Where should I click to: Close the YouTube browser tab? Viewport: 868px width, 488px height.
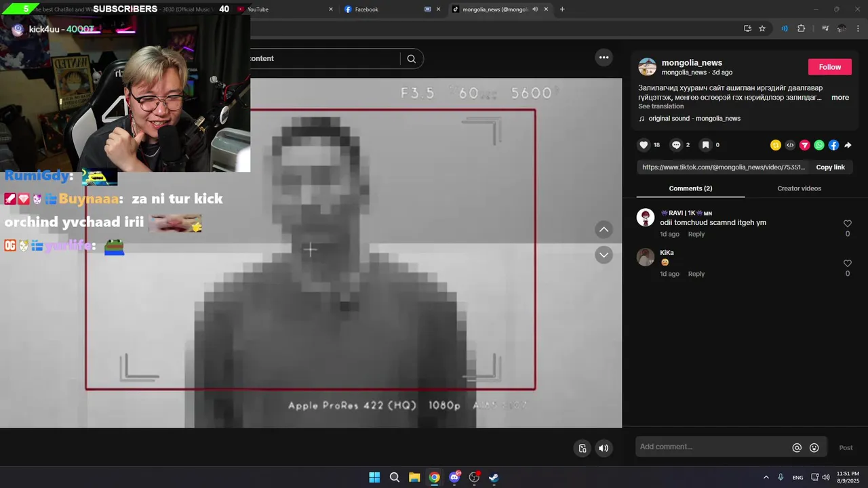[331, 9]
